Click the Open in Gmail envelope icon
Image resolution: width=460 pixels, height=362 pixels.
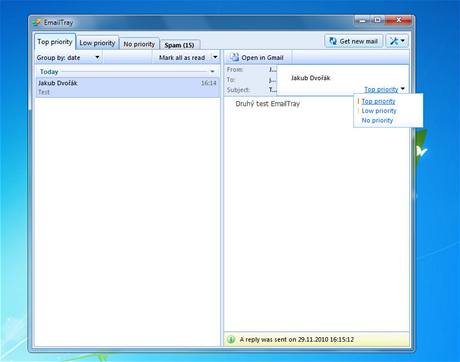(234, 57)
